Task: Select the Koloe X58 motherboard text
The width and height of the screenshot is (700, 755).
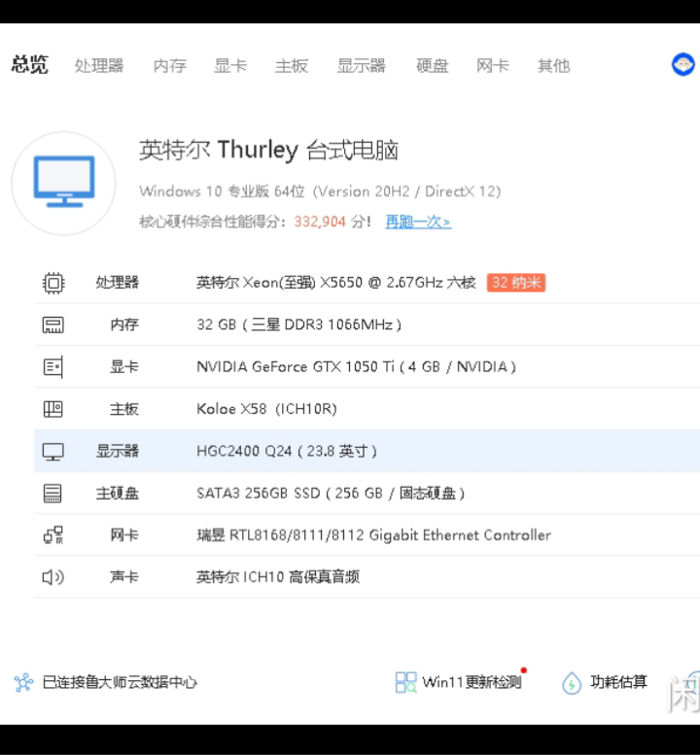Action: 266,409
